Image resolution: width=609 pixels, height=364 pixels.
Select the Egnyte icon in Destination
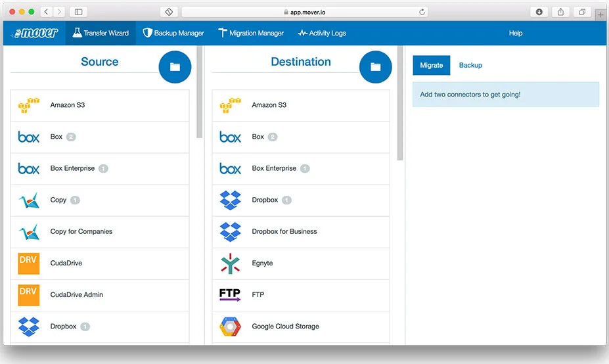click(x=231, y=263)
